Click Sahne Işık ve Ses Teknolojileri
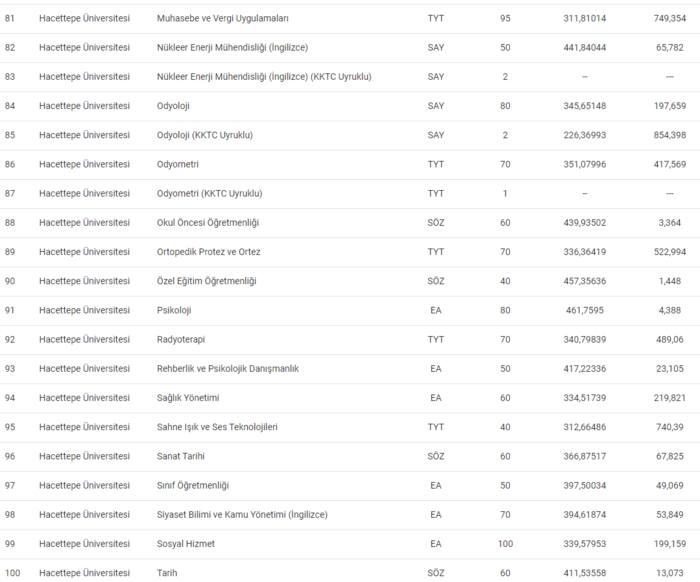 pos(217,427)
